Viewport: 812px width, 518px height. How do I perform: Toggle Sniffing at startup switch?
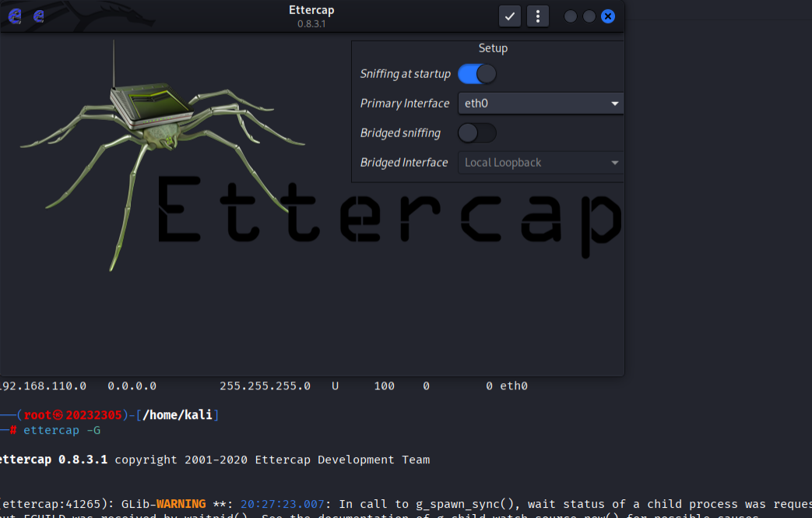click(x=477, y=74)
